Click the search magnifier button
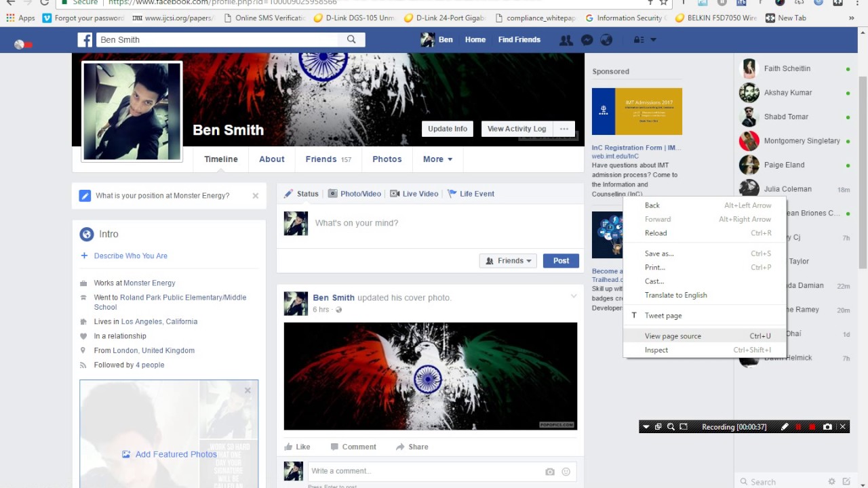The width and height of the screenshot is (868, 488). pyautogui.click(x=351, y=39)
